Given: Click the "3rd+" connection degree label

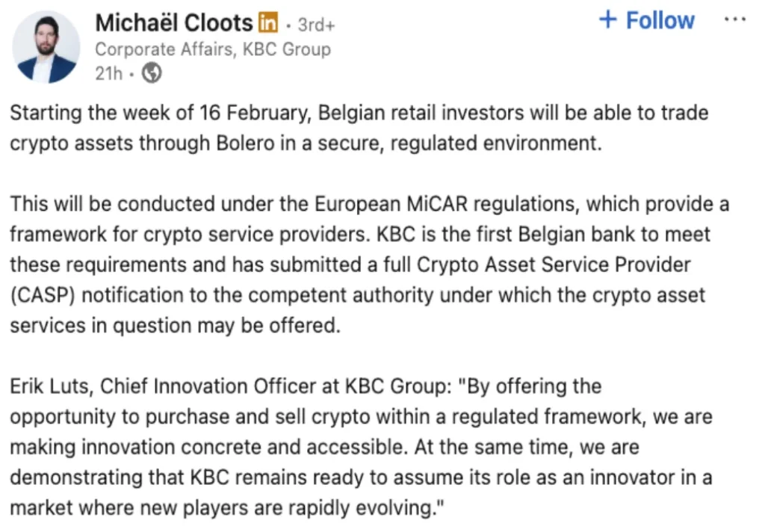Looking at the screenshot, I should click(315, 23).
